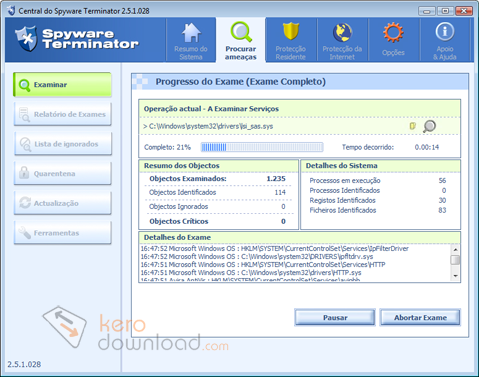Select the IpFilterDriver log line

(275, 249)
